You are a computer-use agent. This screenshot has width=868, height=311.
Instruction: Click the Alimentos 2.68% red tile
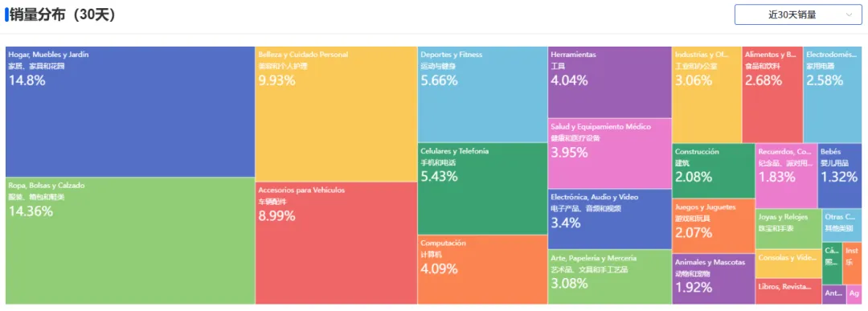(772, 95)
